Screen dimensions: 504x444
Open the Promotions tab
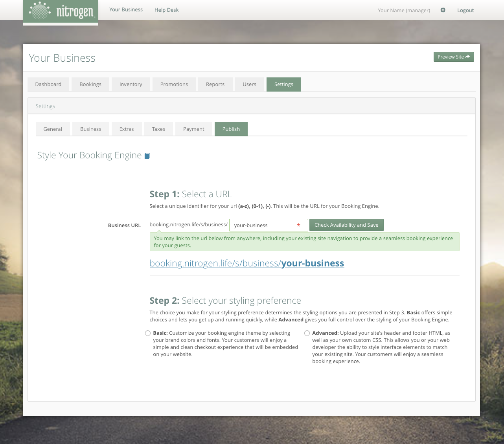pyautogui.click(x=174, y=84)
